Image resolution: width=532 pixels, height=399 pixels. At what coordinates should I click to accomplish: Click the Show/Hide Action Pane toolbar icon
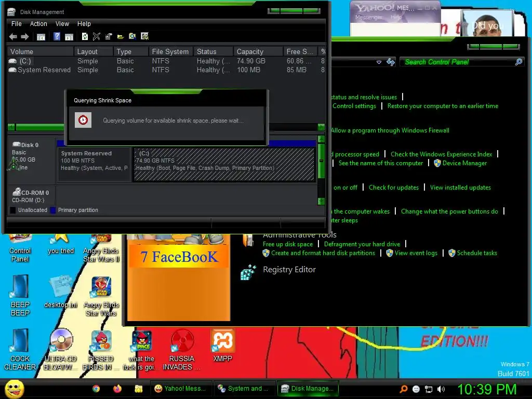pyautogui.click(x=69, y=37)
